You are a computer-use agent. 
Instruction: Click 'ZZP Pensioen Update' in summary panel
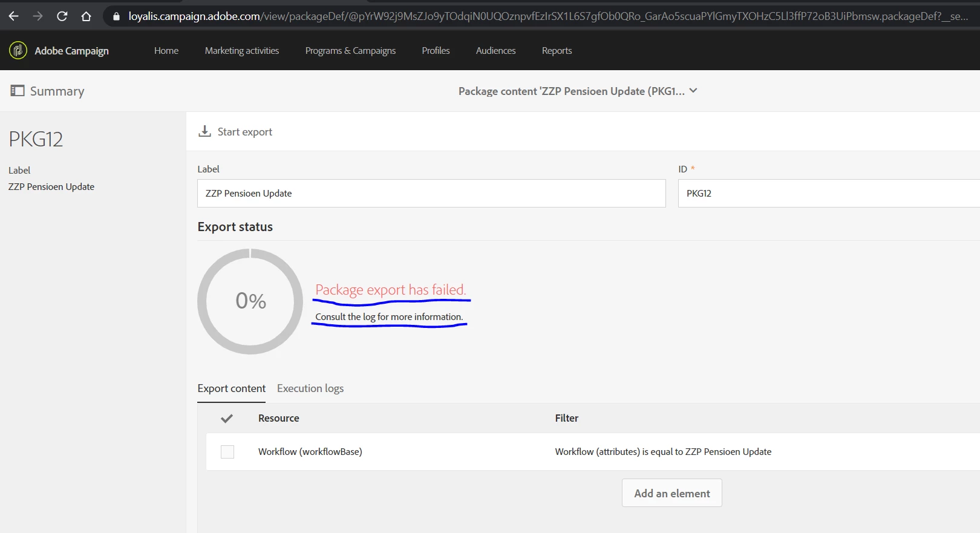pos(51,187)
